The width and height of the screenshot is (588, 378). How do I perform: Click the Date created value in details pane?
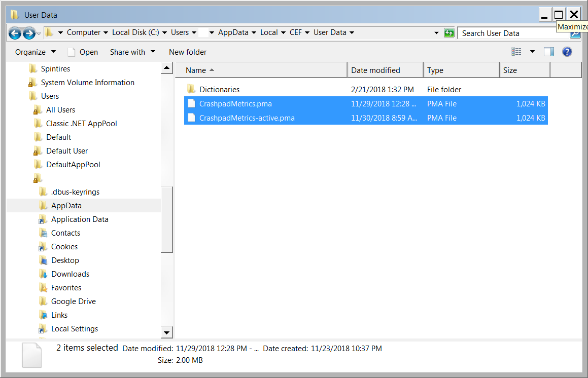tap(346, 349)
